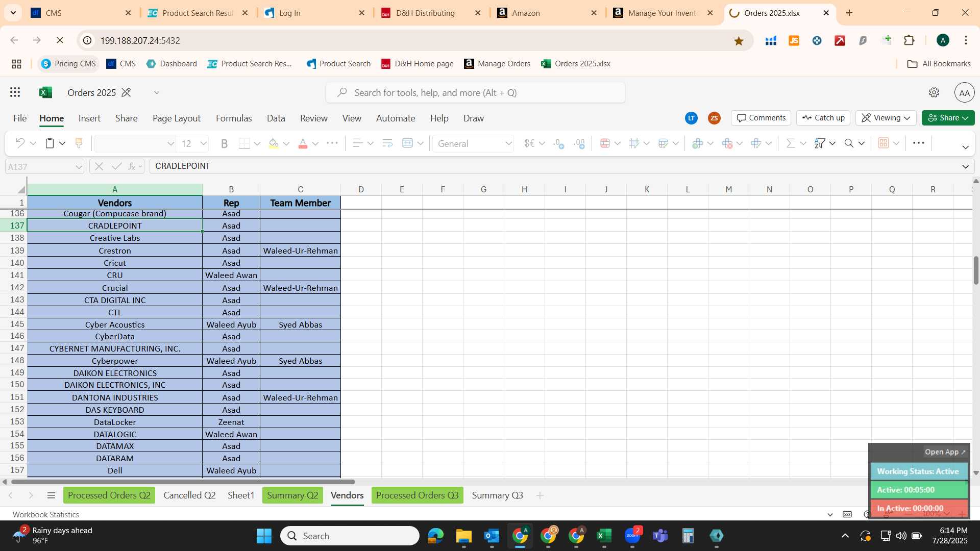Click Workbook Statistics in status bar
The width and height of the screenshot is (980, 551).
(x=46, y=514)
